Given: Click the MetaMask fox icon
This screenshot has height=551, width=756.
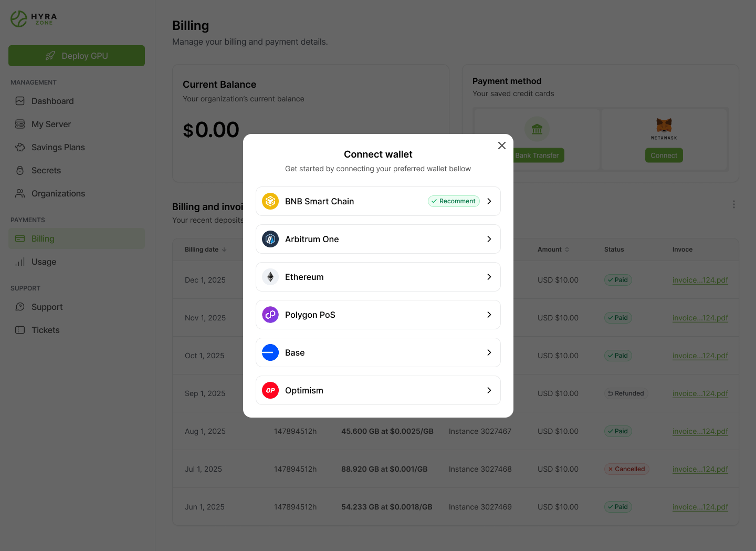Looking at the screenshot, I should coord(664,125).
